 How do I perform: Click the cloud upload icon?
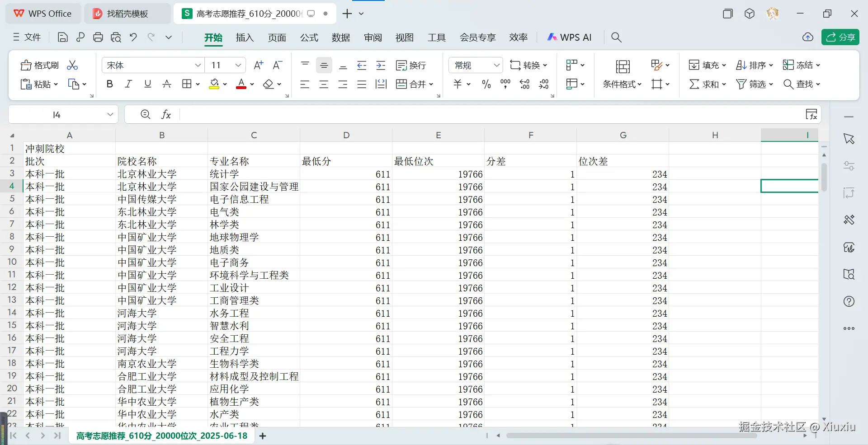[x=808, y=37]
